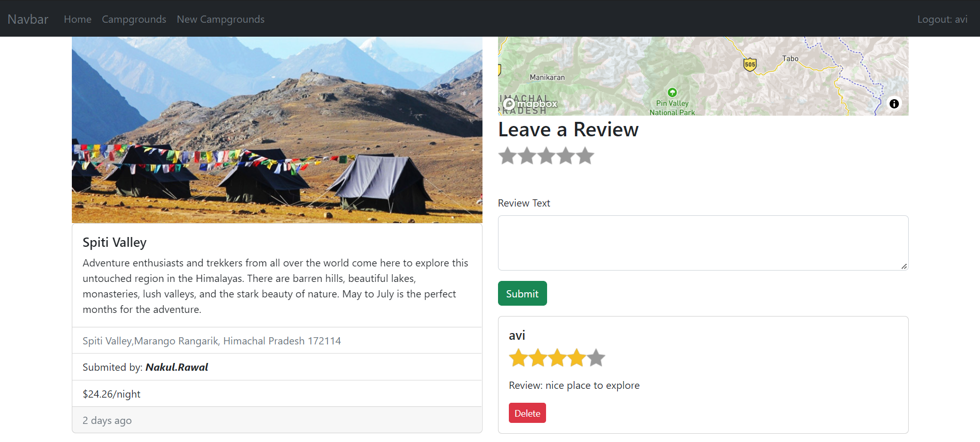The image size is (980, 442).
Task: Click the gray fifth star in avi's review
Action: [595, 357]
